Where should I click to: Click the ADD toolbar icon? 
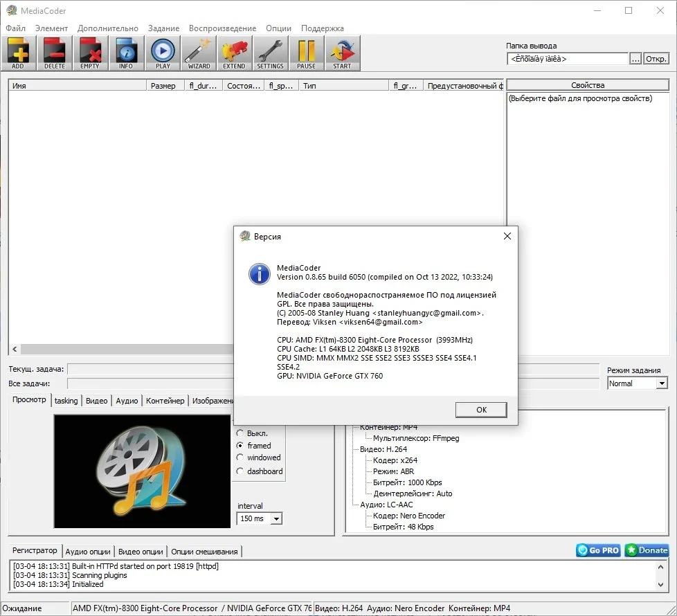pyautogui.click(x=18, y=53)
